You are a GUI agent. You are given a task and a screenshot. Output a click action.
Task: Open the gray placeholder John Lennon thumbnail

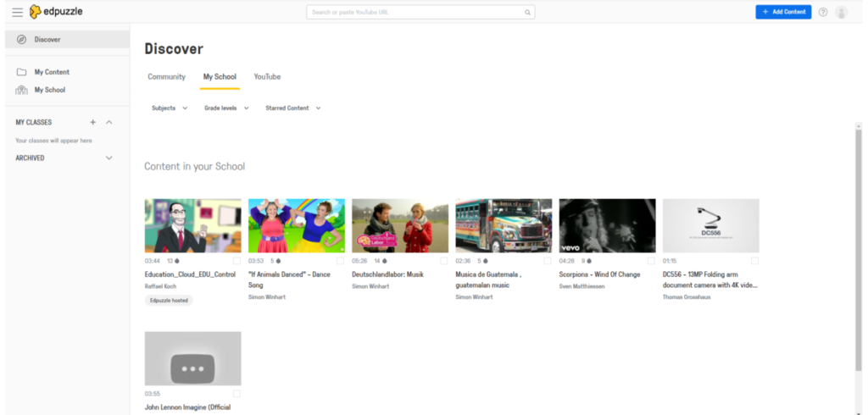pyautogui.click(x=192, y=358)
